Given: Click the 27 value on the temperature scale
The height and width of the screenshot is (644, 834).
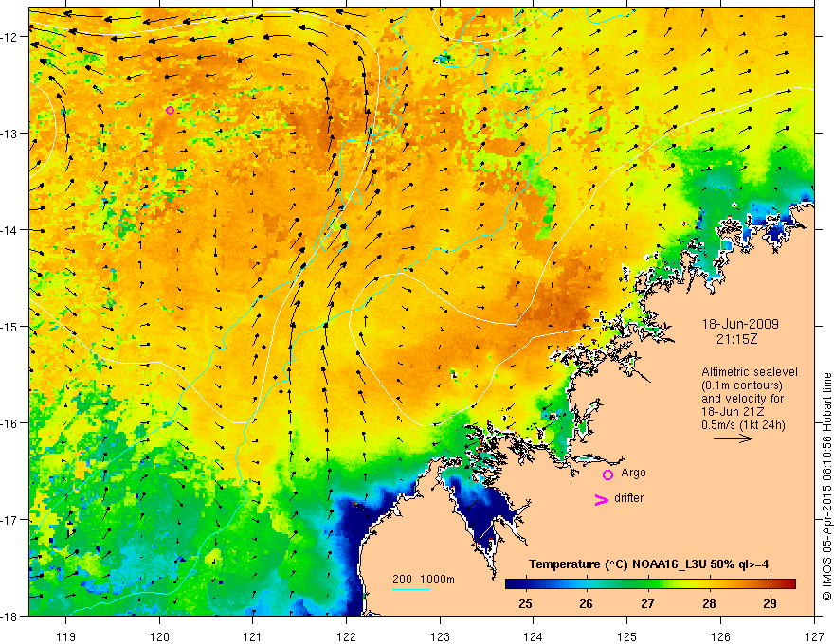Looking at the screenshot, I should tap(647, 604).
